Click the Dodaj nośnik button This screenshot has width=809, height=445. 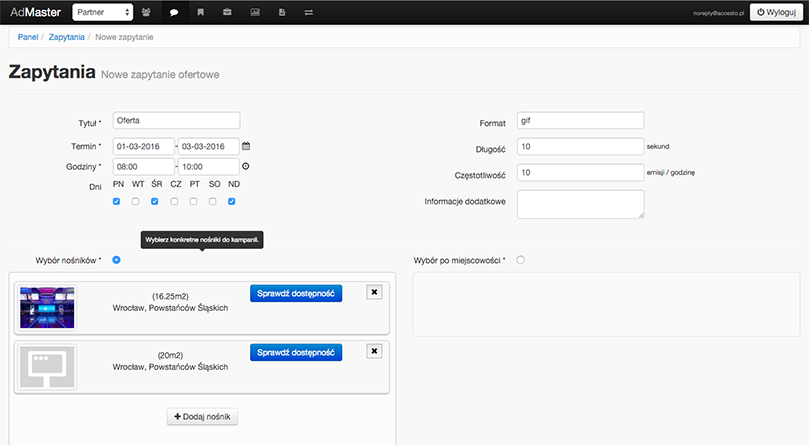coord(202,417)
